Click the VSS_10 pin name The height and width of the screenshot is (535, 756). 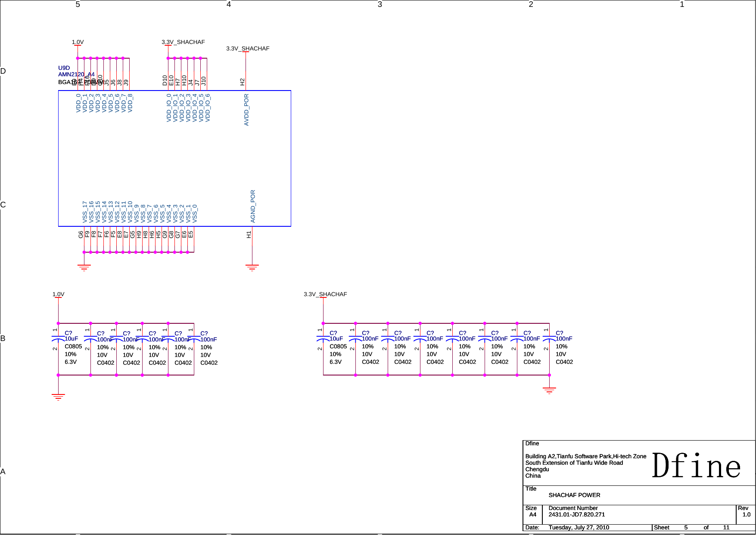click(130, 212)
